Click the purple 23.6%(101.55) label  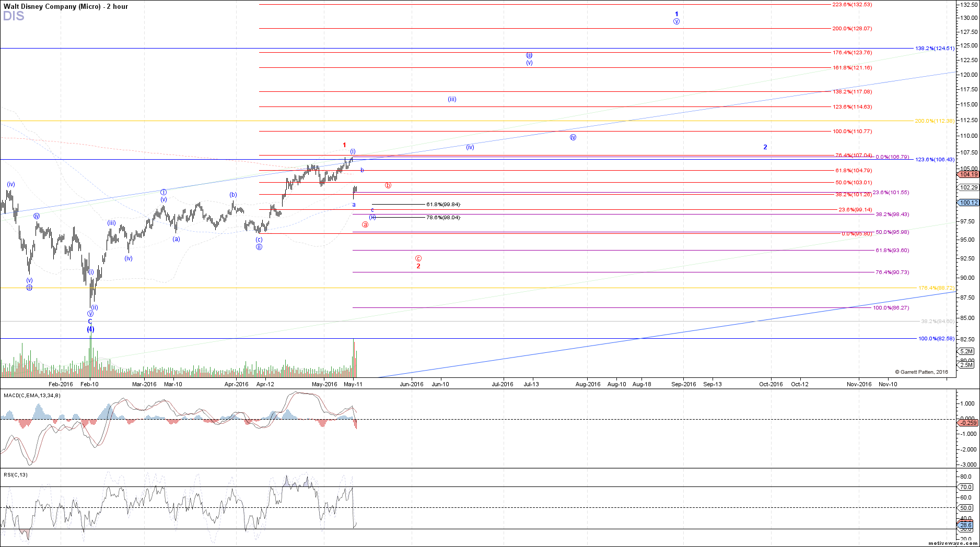click(891, 193)
